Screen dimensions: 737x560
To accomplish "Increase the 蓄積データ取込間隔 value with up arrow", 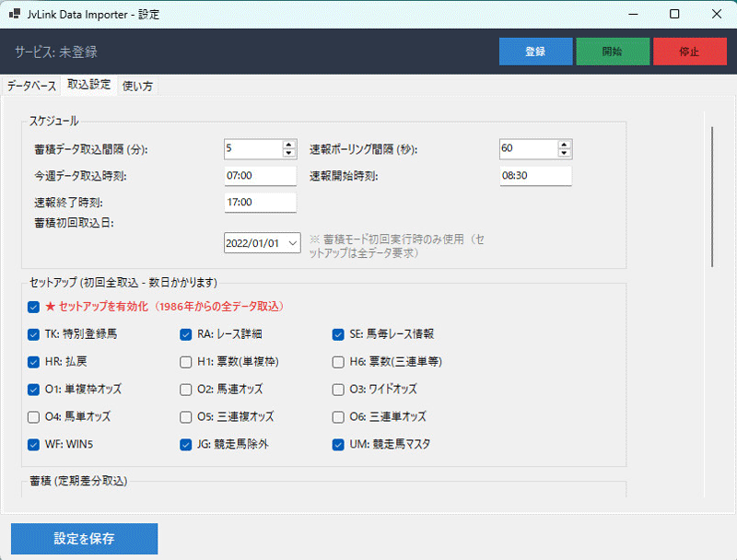I will pyautogui.click(x=289, y=145).
